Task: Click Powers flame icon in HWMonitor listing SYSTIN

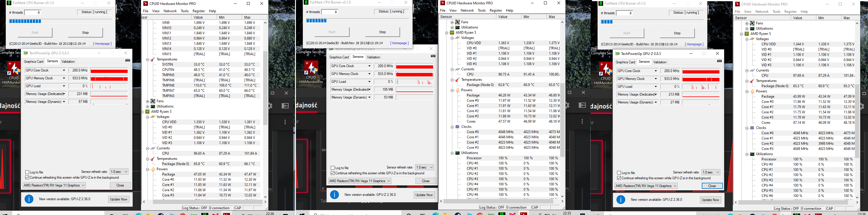Action: (153, 169)
